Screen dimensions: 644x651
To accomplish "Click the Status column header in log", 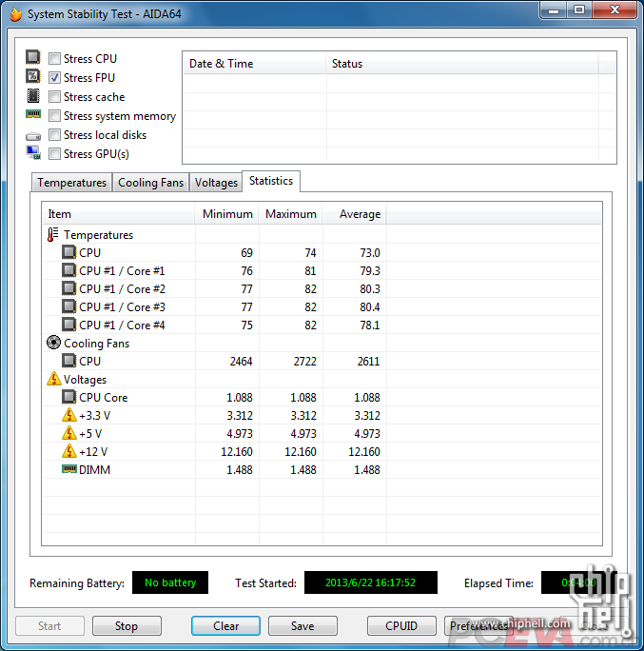I will (462, 64).
